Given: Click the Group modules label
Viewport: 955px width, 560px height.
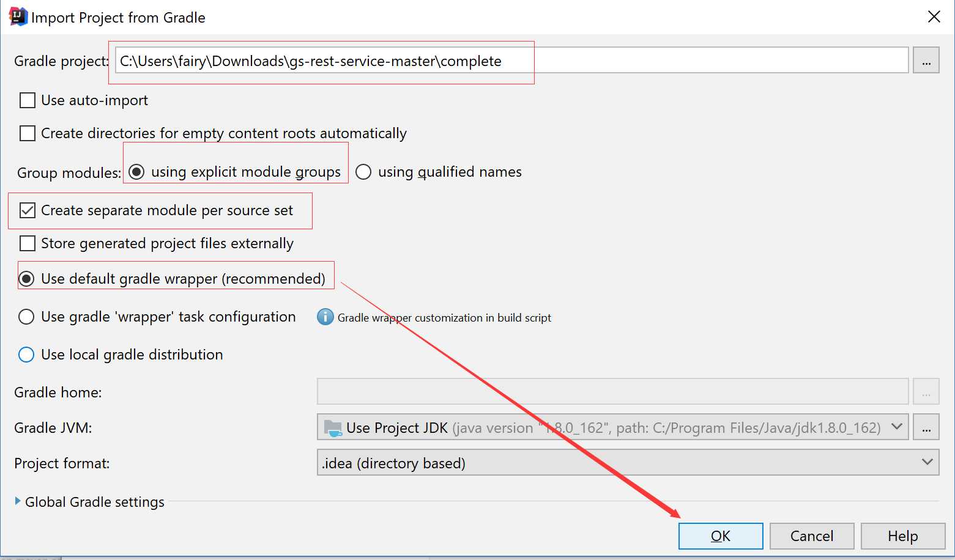Looking at the screenshot, I should pyautogui.click(x=69, y=173).
